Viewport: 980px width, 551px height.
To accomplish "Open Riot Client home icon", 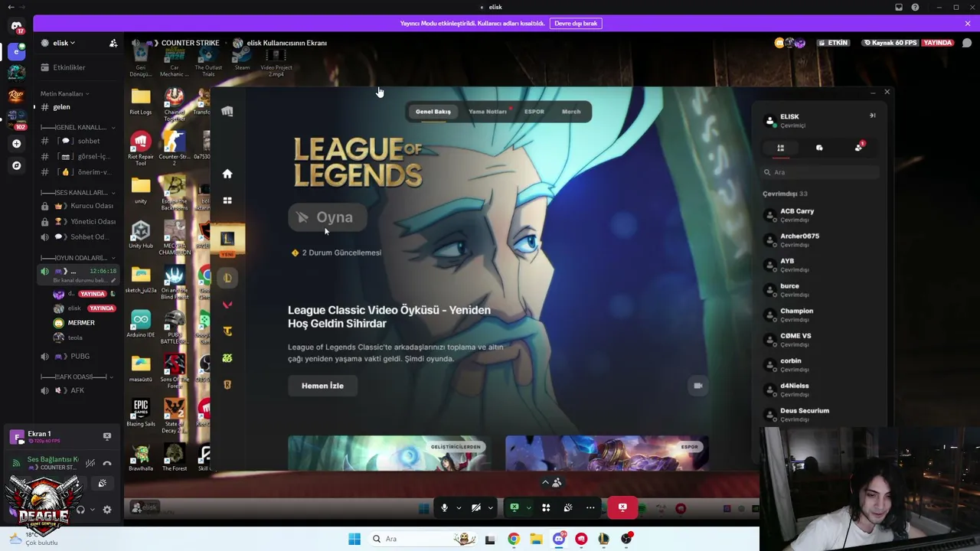I will click(x=227, y=174).
